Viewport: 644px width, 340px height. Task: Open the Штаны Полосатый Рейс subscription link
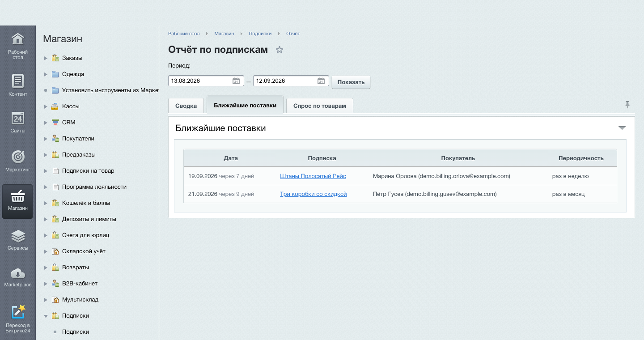click(313, 176)
